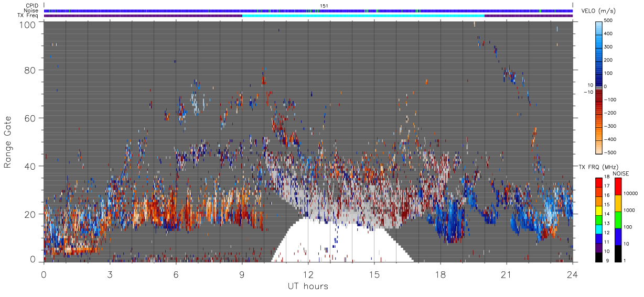Click y-axis tick label 100 on Range Gate axis
Screen dimensions: 644x297
coord(29,25)
